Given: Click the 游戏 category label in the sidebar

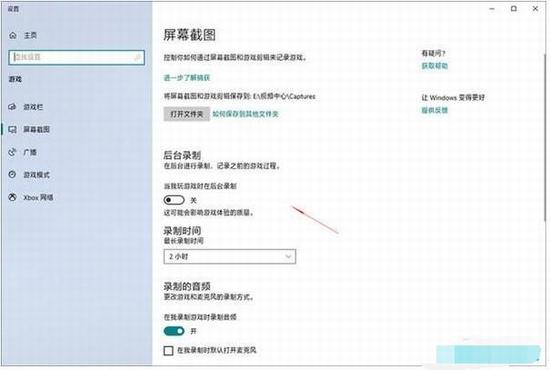Looking at the screenshot, I should point(15,79).
